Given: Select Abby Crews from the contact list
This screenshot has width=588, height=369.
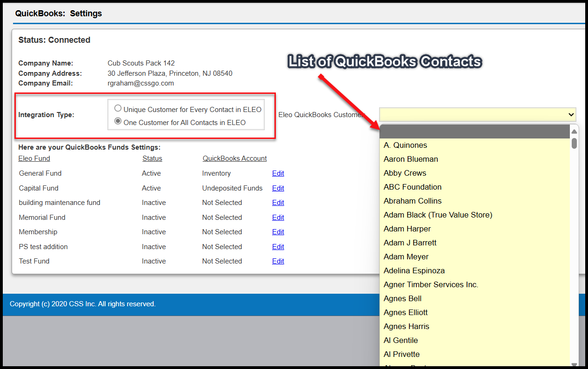Looking at the screenshot, I should pyautogui.click(x=474, y=173).
